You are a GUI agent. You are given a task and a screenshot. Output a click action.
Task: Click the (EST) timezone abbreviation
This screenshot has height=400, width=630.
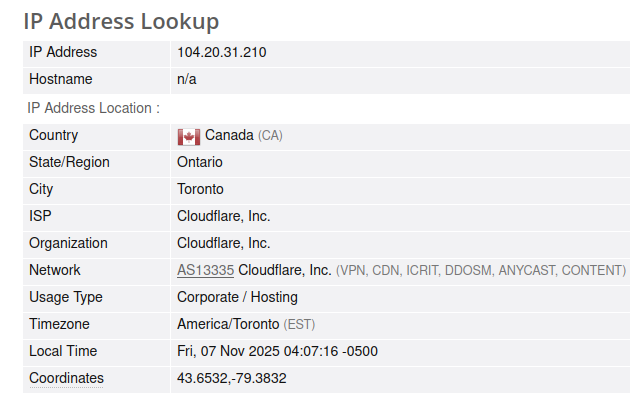coord(299,324)
